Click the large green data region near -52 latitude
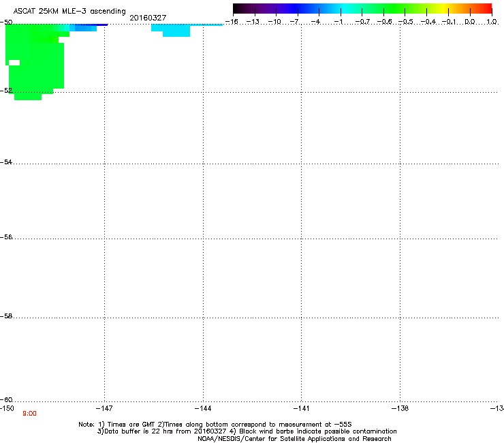This screenshot has height=443, width=504. point(35,64)
